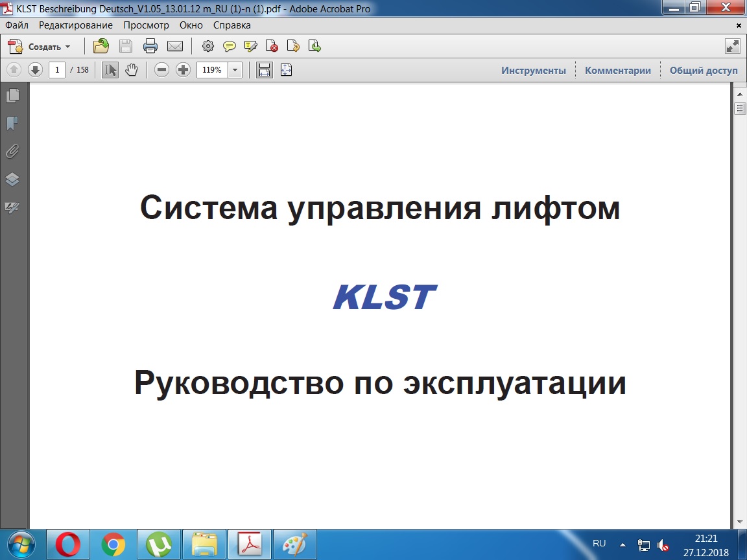Launch Chrome from taskbar
Screen dimensions: 747x560
click(113, 544)
